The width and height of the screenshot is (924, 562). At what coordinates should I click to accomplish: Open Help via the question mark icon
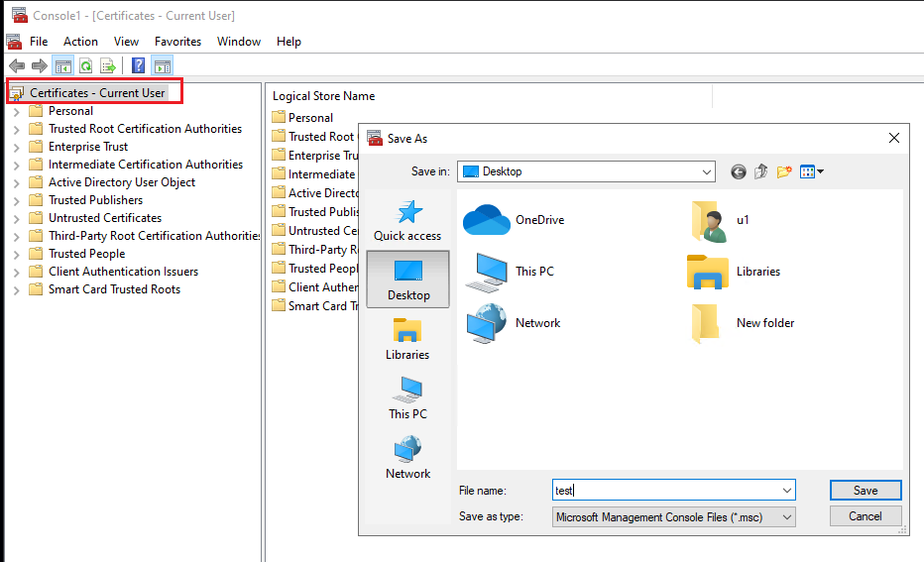(x=138, y=65)
